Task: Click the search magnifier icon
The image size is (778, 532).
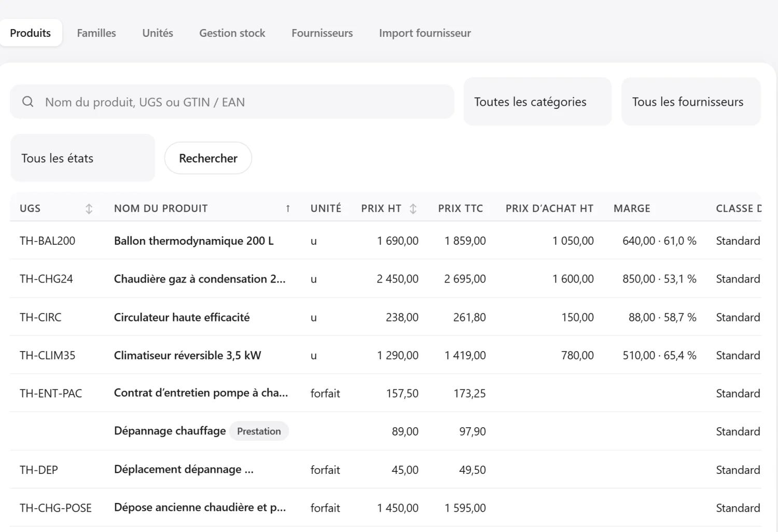Action: tap(28, 102)
